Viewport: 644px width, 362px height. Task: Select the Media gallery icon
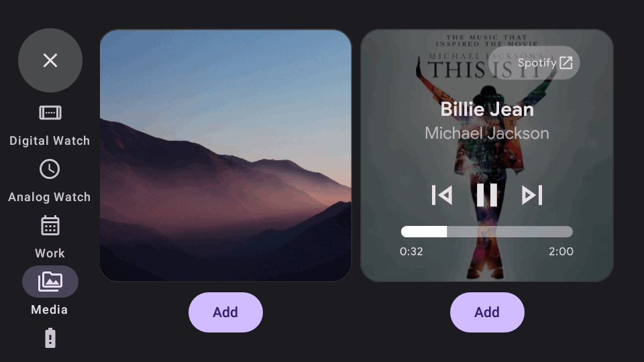pos(50,282)
